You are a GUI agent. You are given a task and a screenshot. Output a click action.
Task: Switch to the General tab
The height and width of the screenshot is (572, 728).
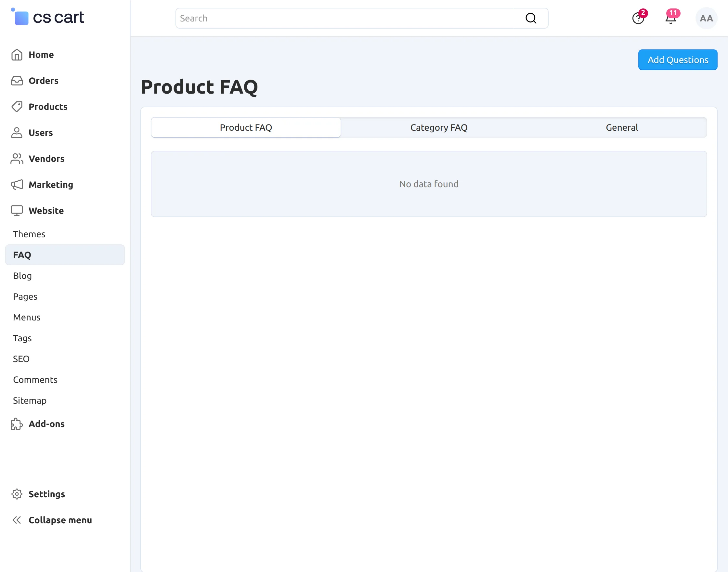pos(622,128)
